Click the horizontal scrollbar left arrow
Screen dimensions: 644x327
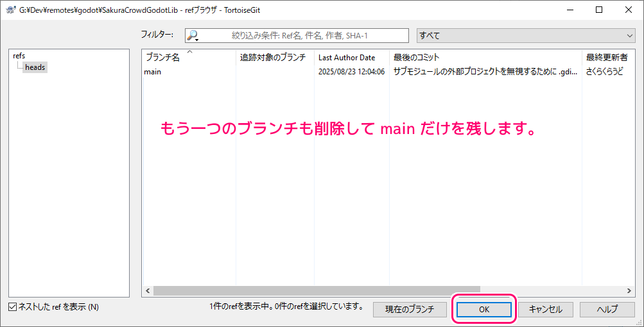click(148, 290)
